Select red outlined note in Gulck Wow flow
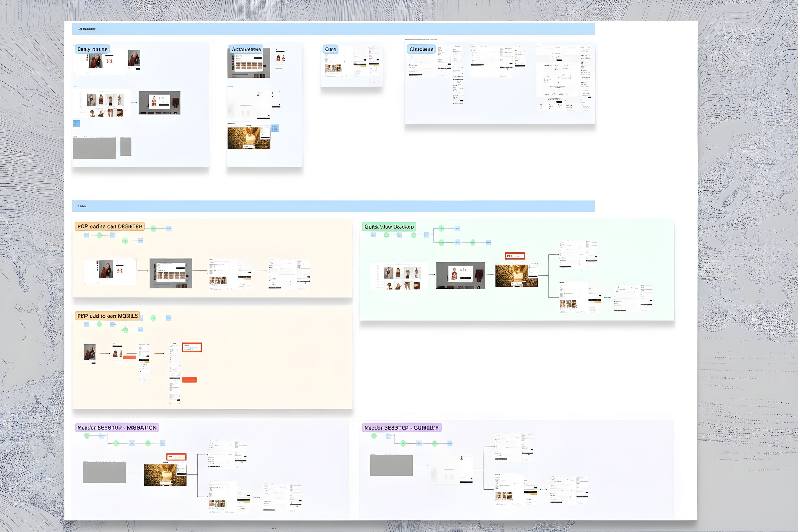Screen dimensions: 798x532 click(x=515, y=256)
